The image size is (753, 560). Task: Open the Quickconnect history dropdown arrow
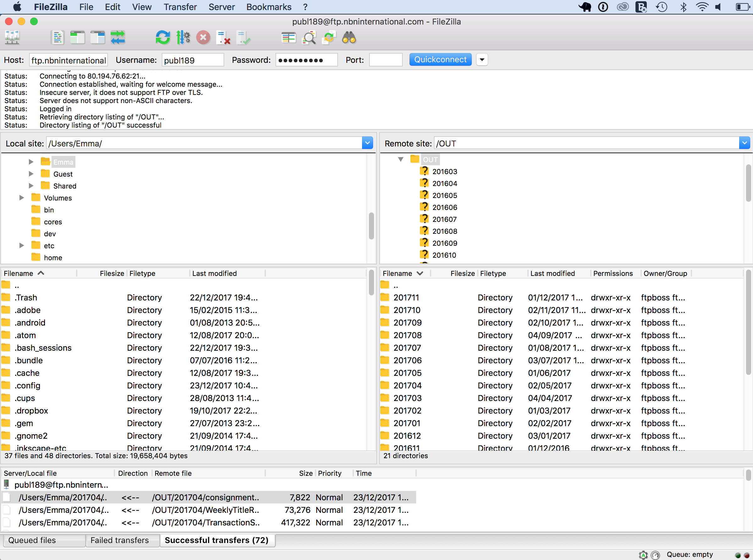(x=482, y=60)
